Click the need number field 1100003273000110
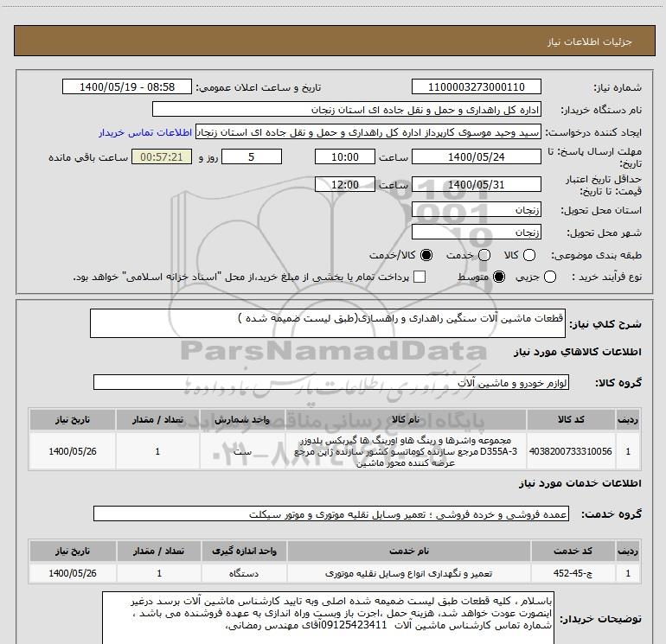 tap(476, 87)
